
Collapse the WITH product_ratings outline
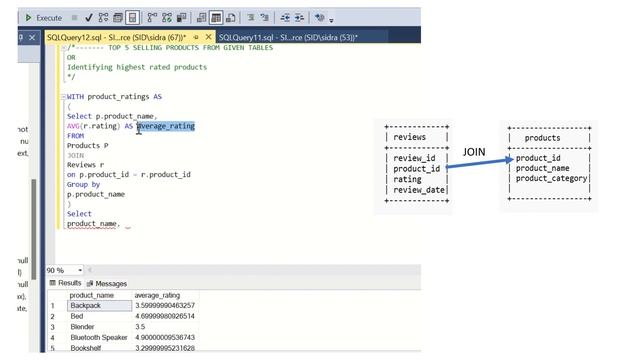coord(63,97)
